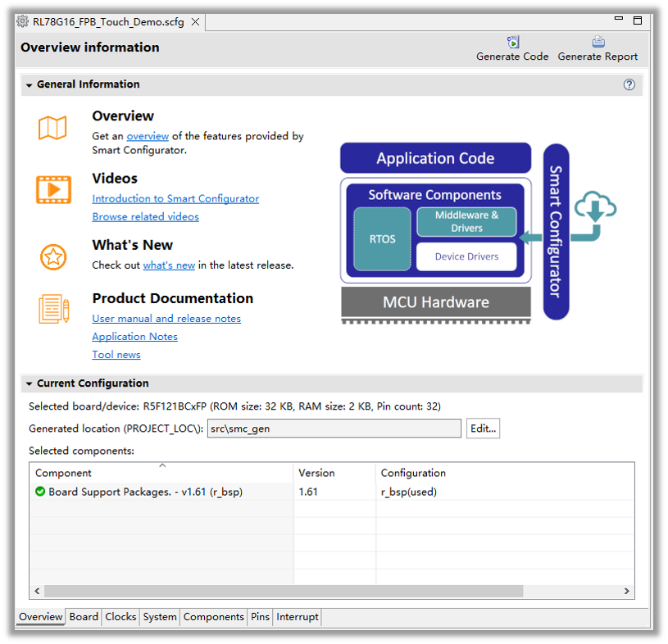The image size is (668, 644).
Task: Click the Generate Report icon
Action: [x=598, y=42]
